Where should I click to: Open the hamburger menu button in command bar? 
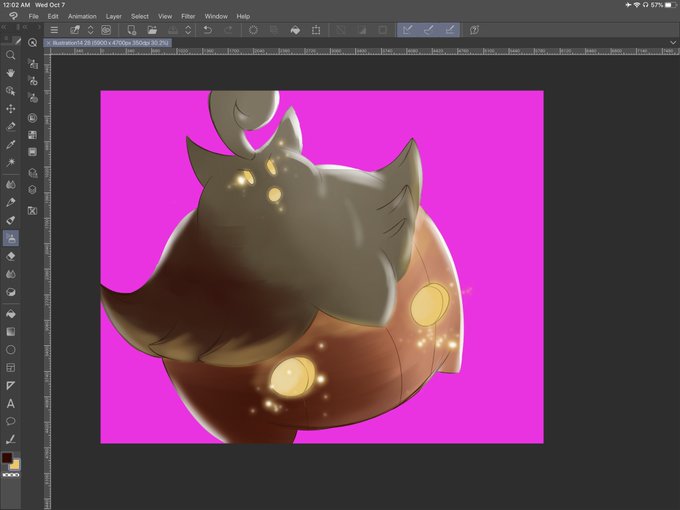click(54, 30)
